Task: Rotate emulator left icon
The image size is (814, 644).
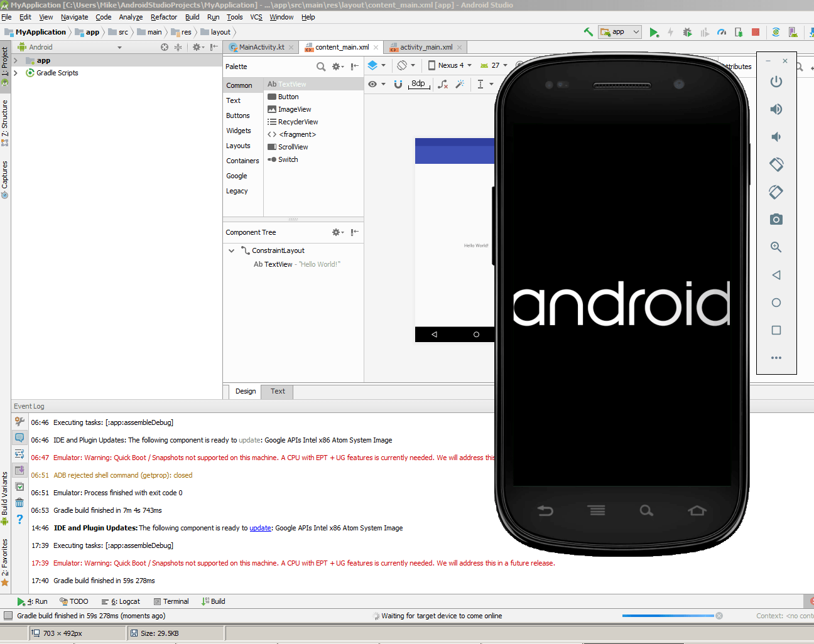Action: pos(776,164)
